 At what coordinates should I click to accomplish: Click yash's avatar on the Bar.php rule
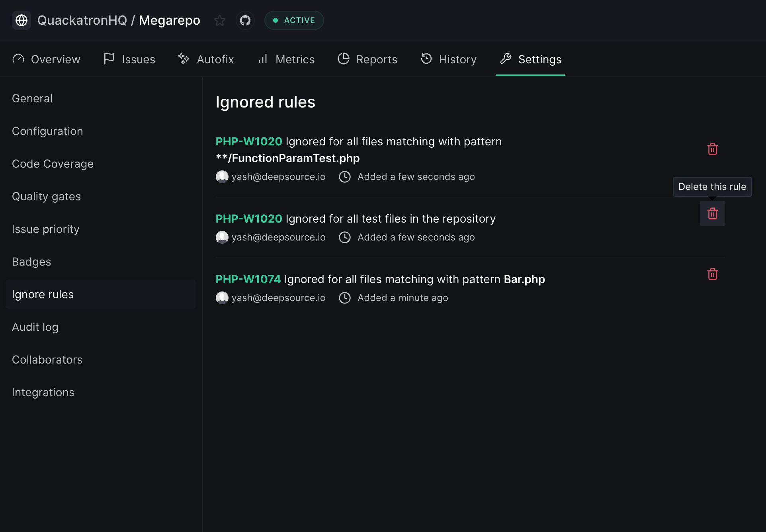point(222,297)
